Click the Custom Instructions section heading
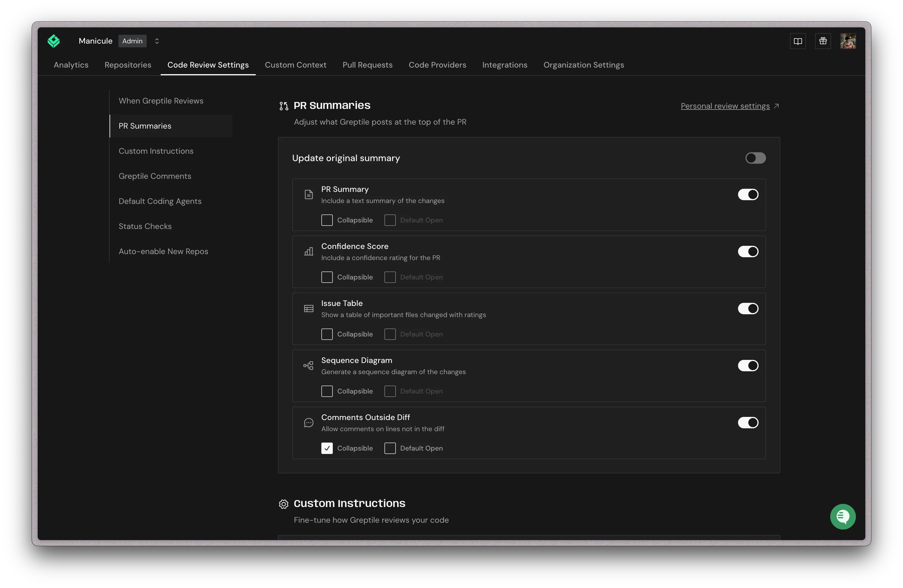The height and width of the screenshot is (588, 903). tap(349, 504)
